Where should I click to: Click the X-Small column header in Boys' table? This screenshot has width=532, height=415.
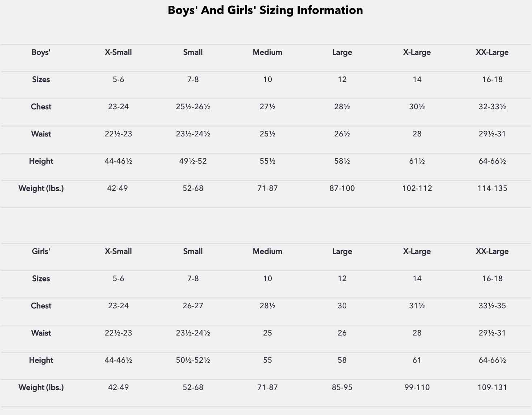(118, 52)
